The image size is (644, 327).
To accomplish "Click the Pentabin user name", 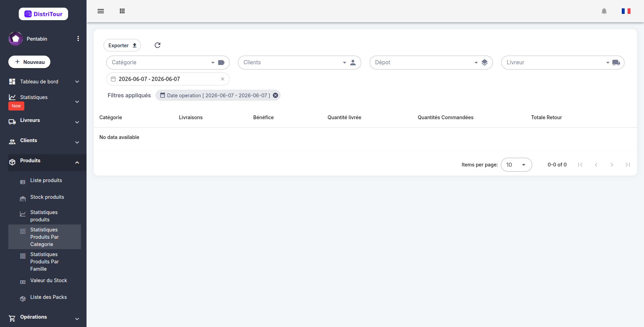I will coord(37,39).
